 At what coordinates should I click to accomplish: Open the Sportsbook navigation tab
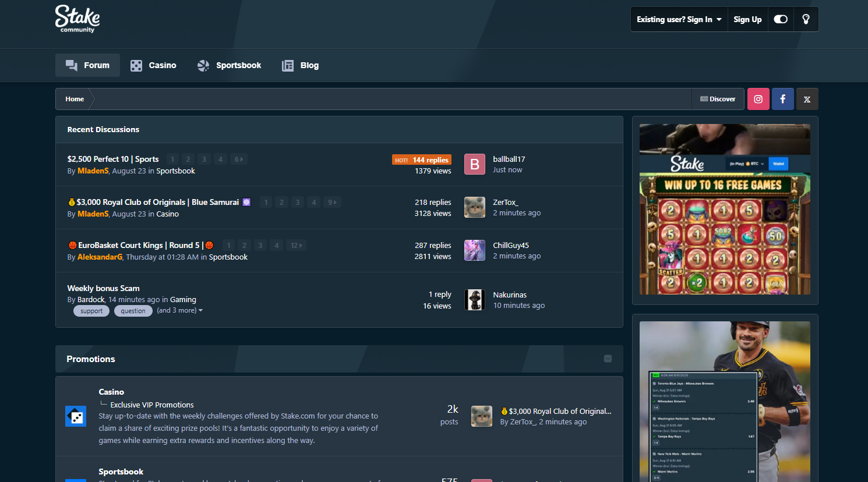(230, 65)
